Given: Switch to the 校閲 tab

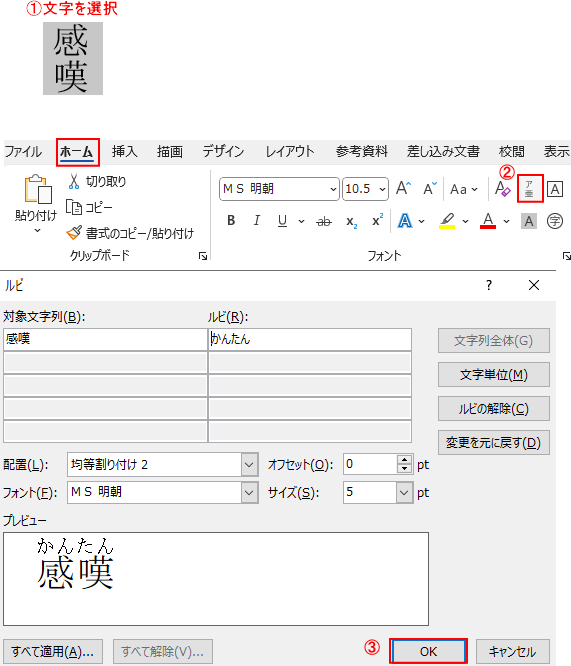Looking at the screenshot, I should point(512,152).
